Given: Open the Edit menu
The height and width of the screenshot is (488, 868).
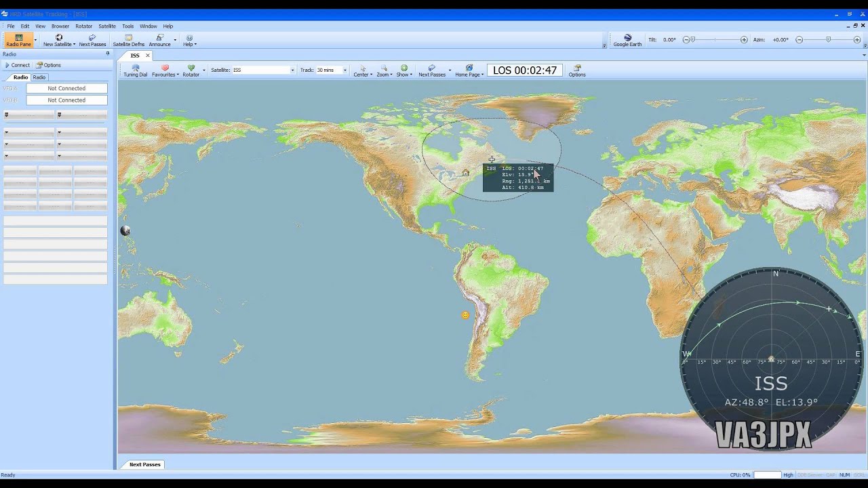Looking at the screenshot, I should [x=25, y=26].
